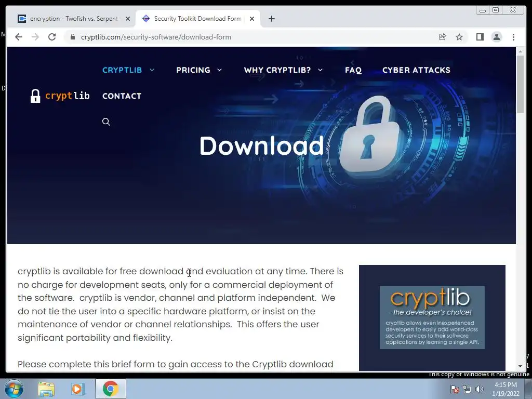Click the cryptlib logo in header
Image resolution: width=532 pixels, height=399 pixels.
(60, 96)
